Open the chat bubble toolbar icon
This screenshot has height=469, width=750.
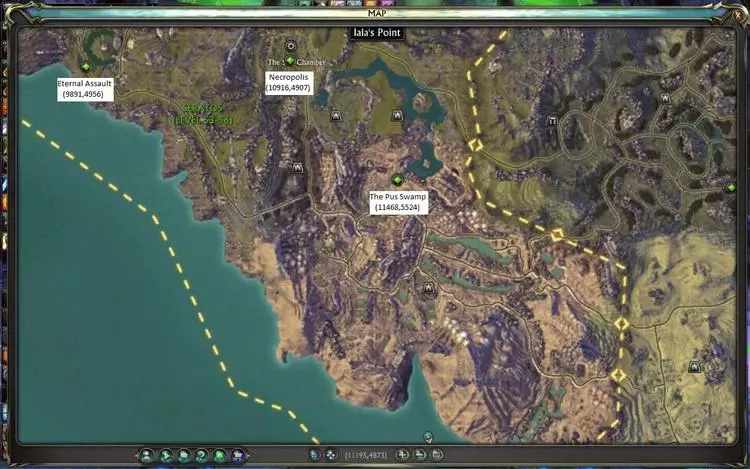184,455
